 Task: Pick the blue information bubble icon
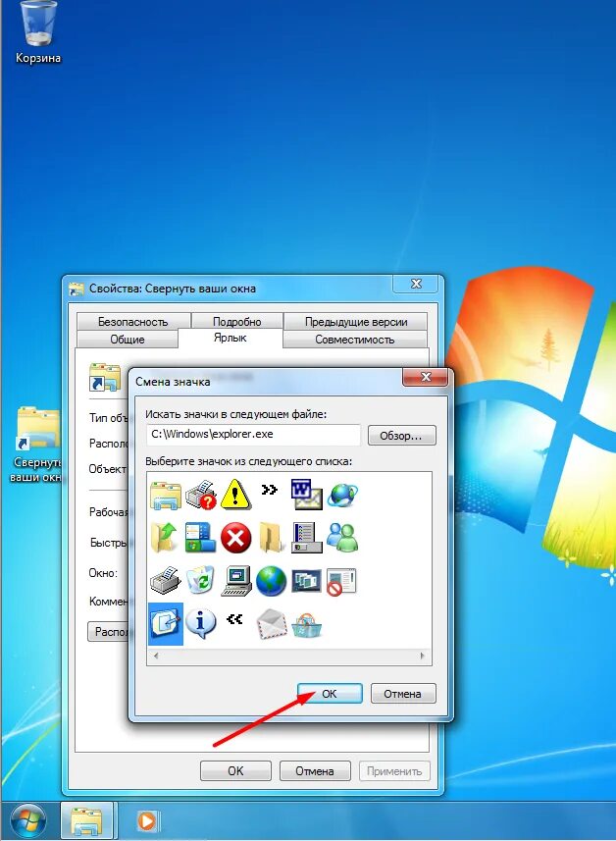click(x=200, y=624)
